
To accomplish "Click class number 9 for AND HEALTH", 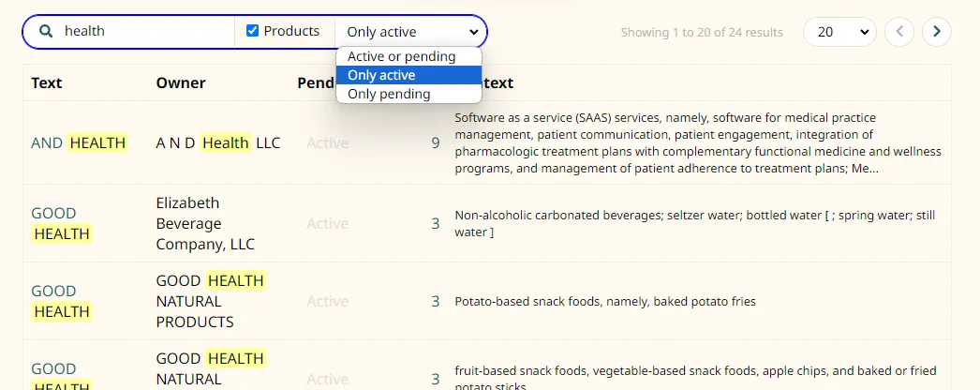I will point(436,143).
